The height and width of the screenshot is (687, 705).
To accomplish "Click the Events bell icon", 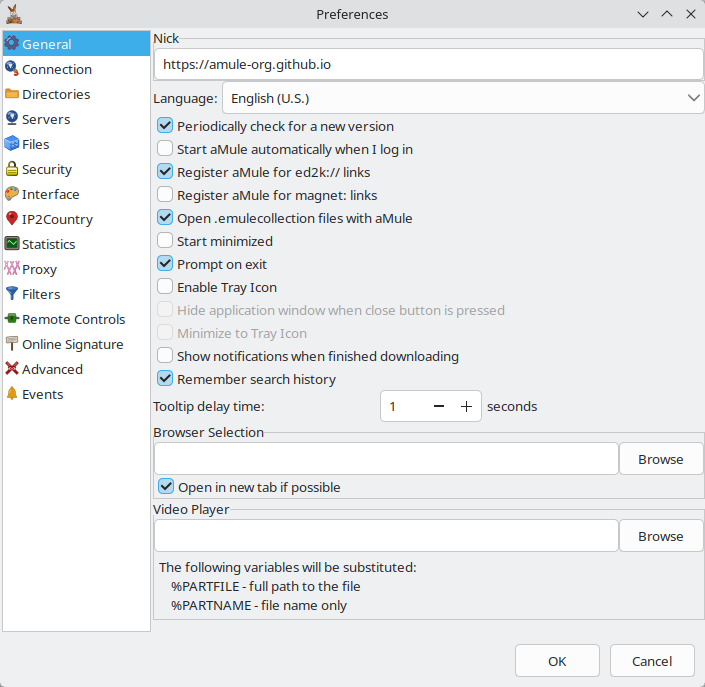I will point(12,393).
